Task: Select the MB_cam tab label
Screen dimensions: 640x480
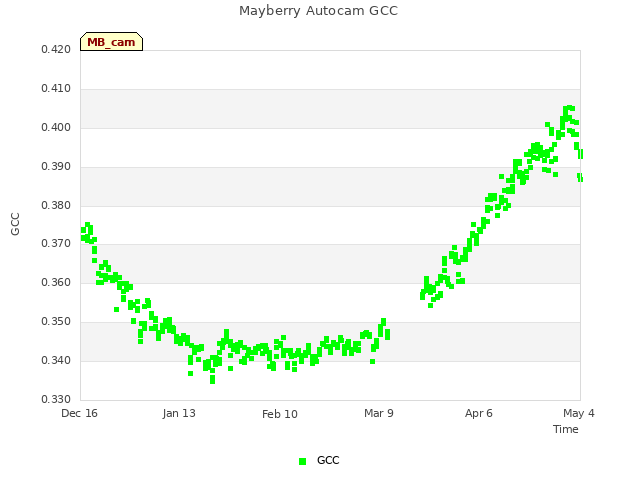Action: [111, 42]
